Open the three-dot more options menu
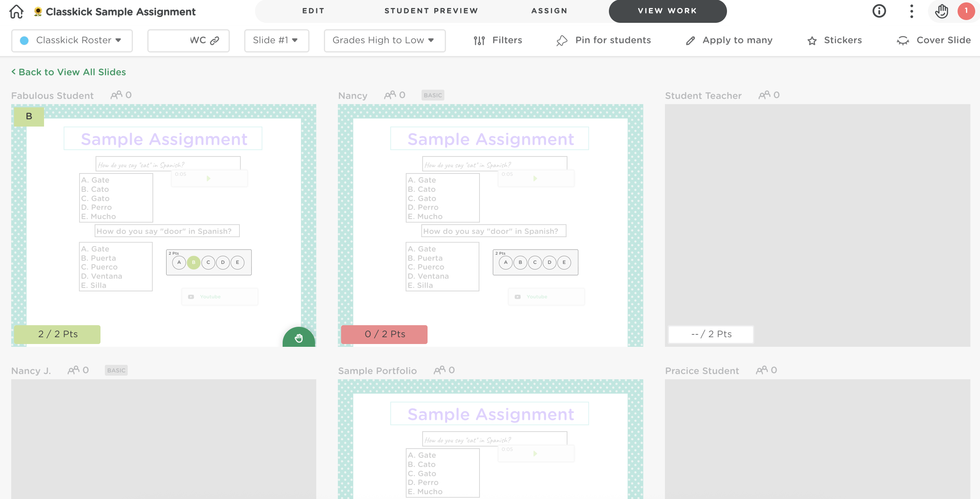980x499 pixels. (x=912, y=11)
